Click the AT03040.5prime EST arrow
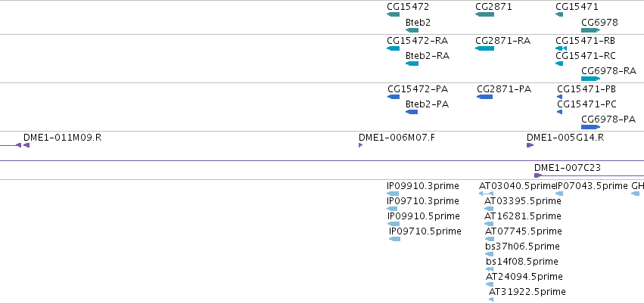 click(x=487, y=194)
